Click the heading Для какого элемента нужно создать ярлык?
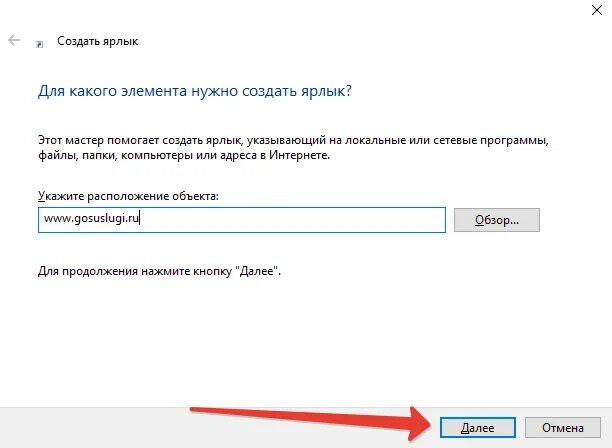The height and width of the screenshot is (448, 612). (x=195, y=91)
